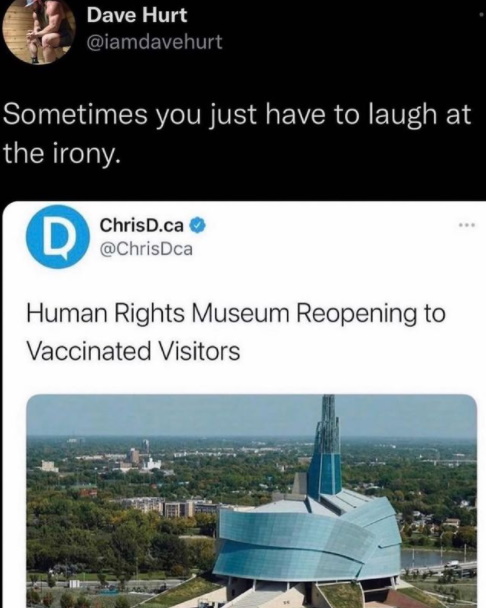
Task: Click the ChrisD.ca blue avatar logo
Action: (x=57, y=237)
